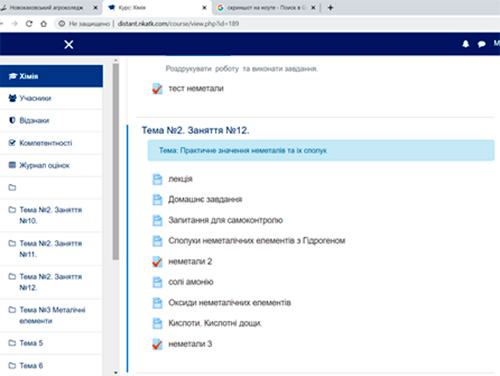
Task: Click the Сполуки неметалічних елементів icon
Action: click(x=157, y=241)
